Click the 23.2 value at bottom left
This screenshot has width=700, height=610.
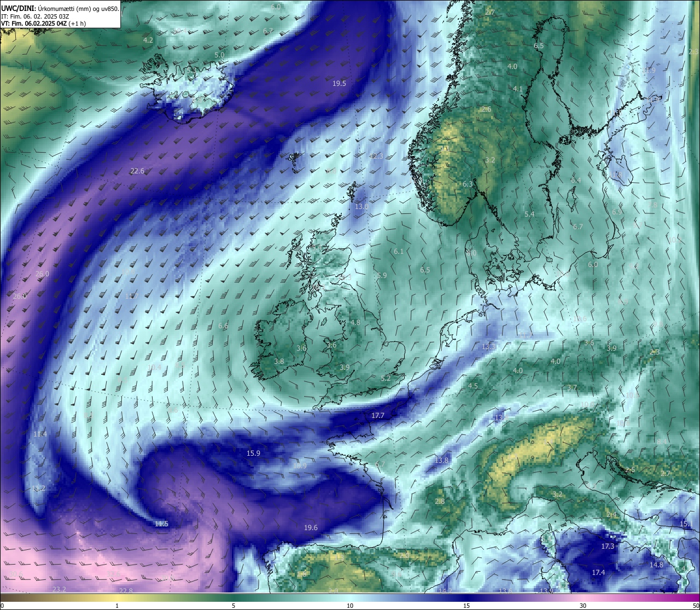click(59, 589)
